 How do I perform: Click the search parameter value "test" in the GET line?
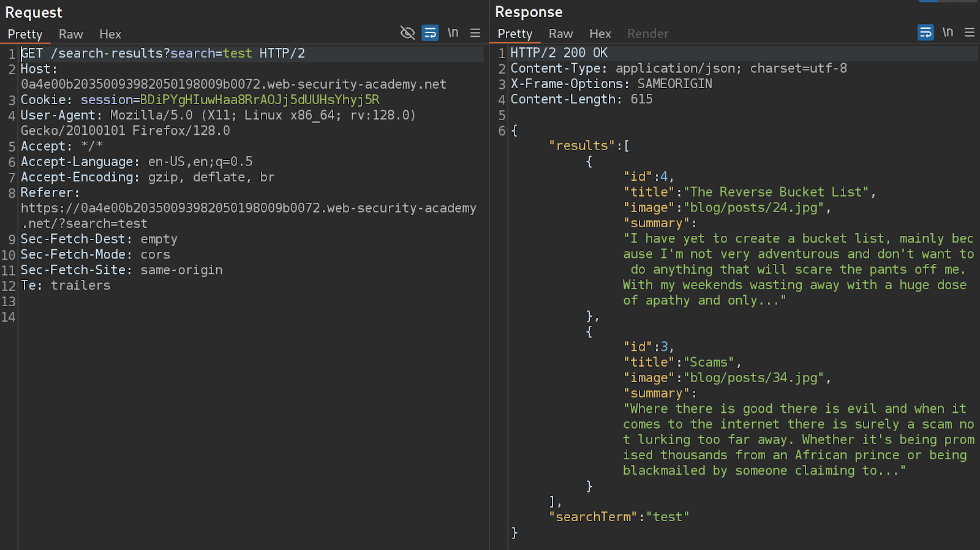pyautogui.click(x=237, y=53)
